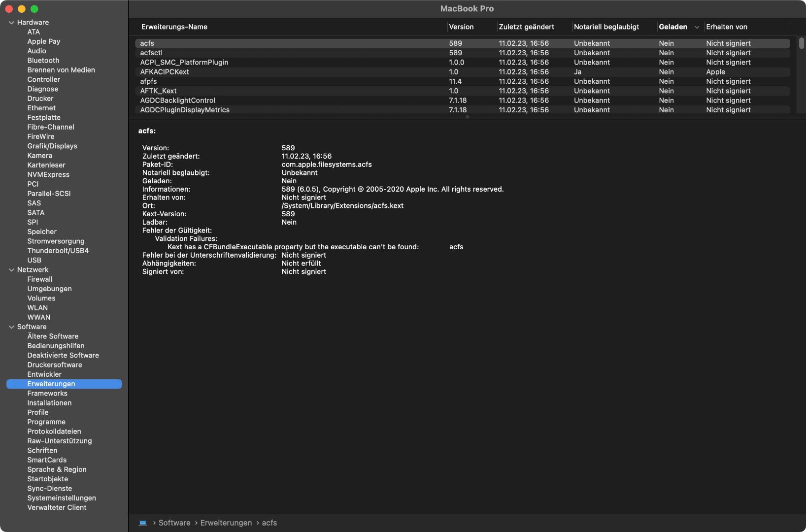Select Thunderbolt/USB4 under Hardware

pyautogui.click(x=58, y=251)
